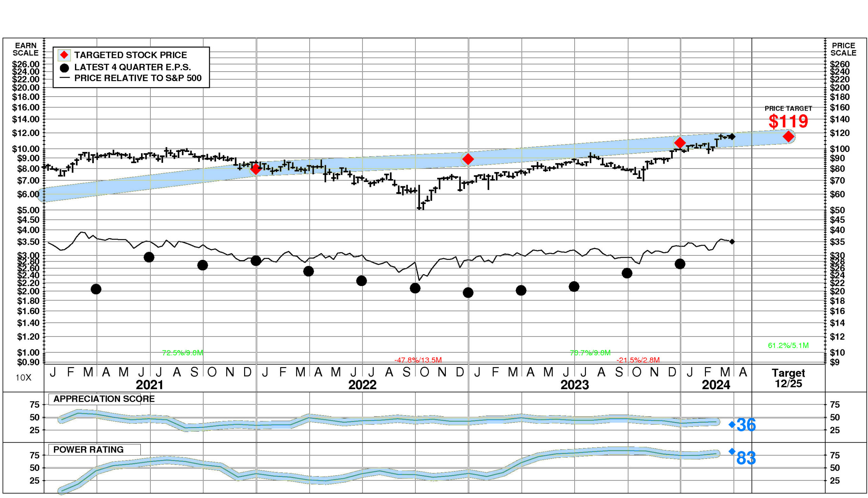Click the $119 price target value
The height and width of the screenshot is (498, 868).
(788, 121)
